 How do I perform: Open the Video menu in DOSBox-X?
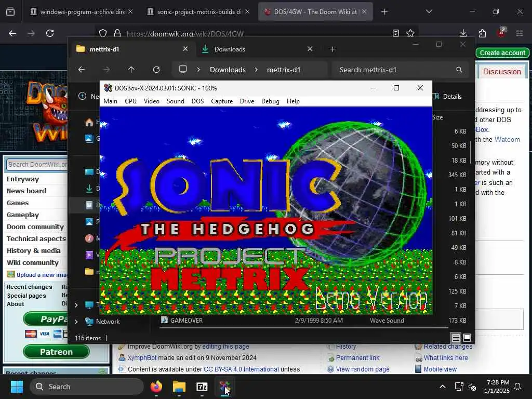[x=151, y=101]
